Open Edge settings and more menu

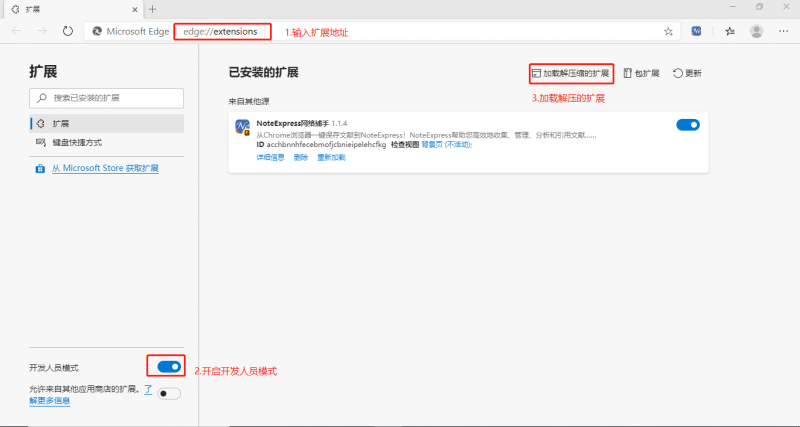pyautogui.click(x=784, y=31)
